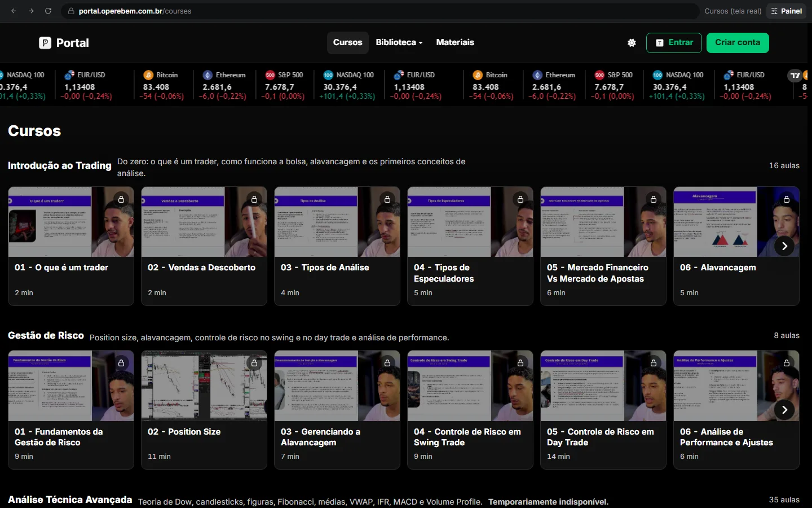Click the 11 min duration on Position Size
Viewport: 812px width, 508px height.
[x=159, y=456]
